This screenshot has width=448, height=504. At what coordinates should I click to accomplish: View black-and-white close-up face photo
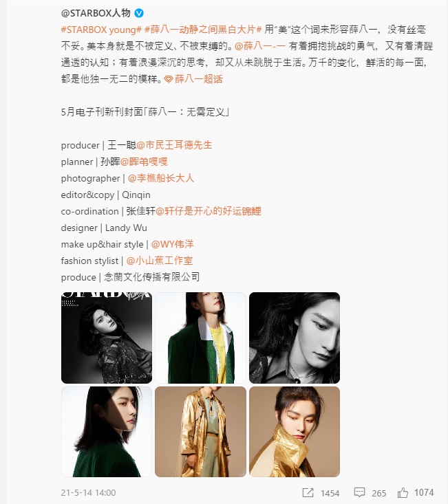tap(295, 338)
